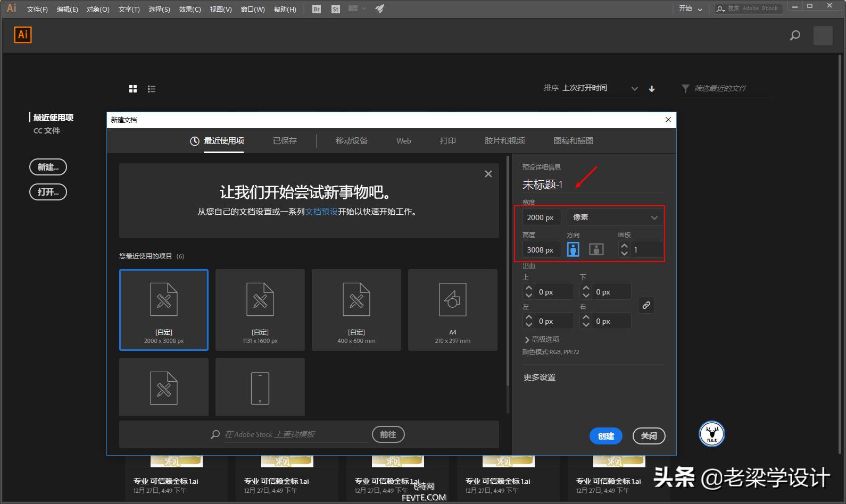Open the arrange documents grid icon

point(353,9)
